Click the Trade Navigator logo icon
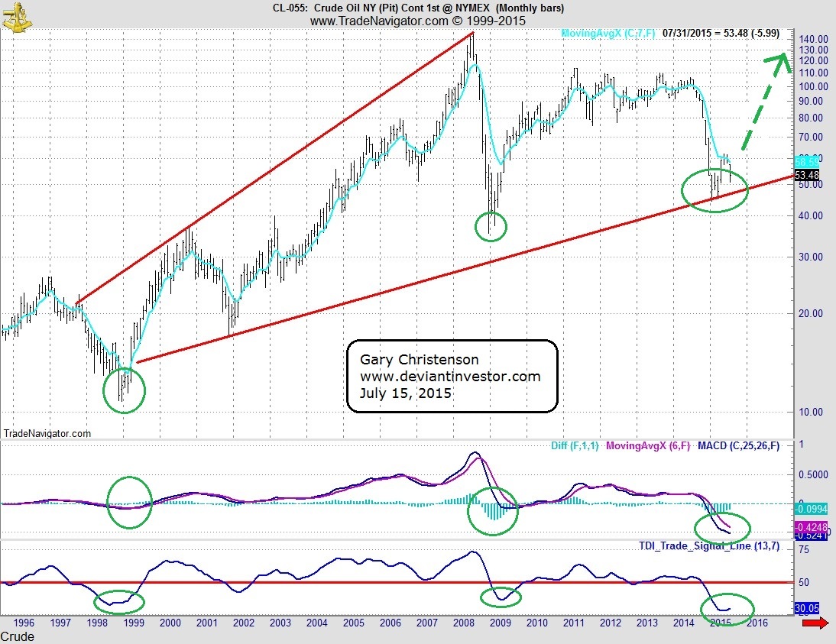The image size is (836, 644). (x=17, y=18)
